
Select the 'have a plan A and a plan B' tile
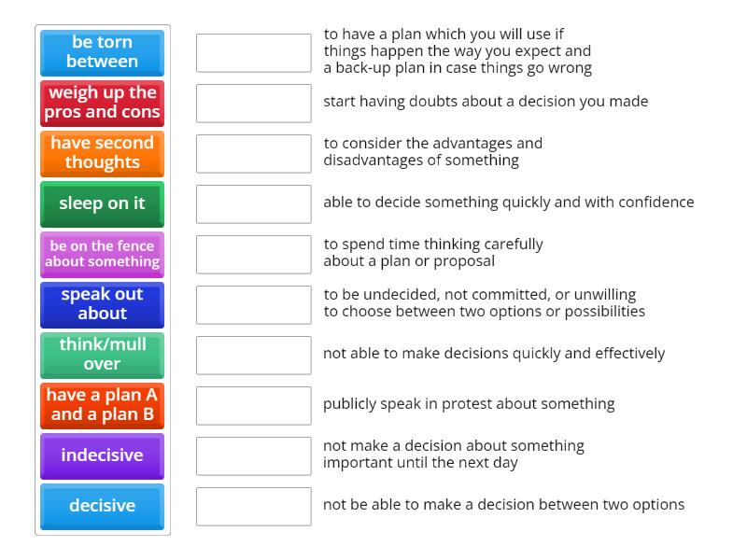[102, 405]
